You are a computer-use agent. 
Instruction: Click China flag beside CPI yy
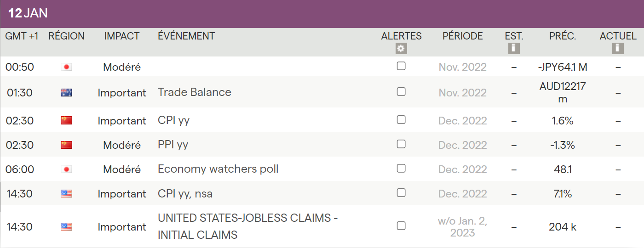(67, 121)
